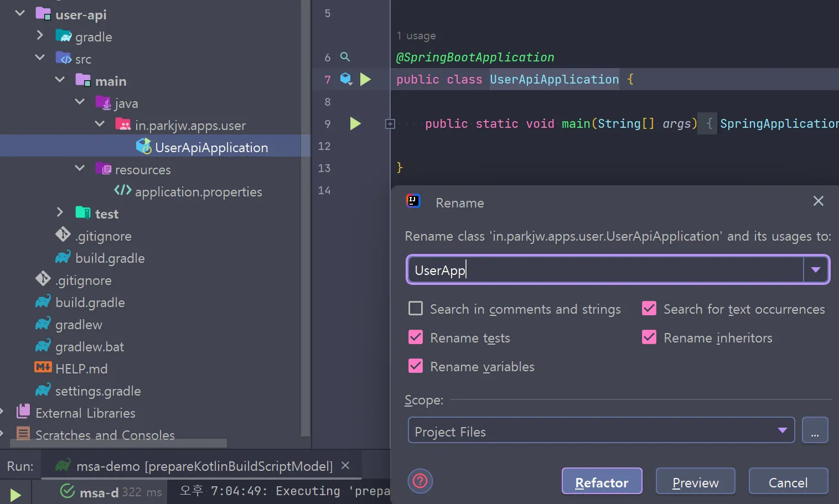
Task: Expand the gradle folder node
Action: tap(40, 35)
